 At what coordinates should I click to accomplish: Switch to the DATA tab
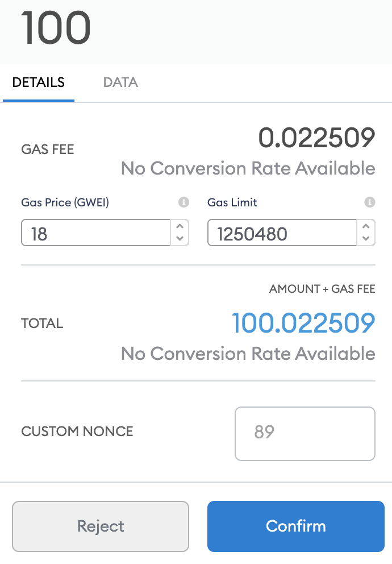pos(120,82)
